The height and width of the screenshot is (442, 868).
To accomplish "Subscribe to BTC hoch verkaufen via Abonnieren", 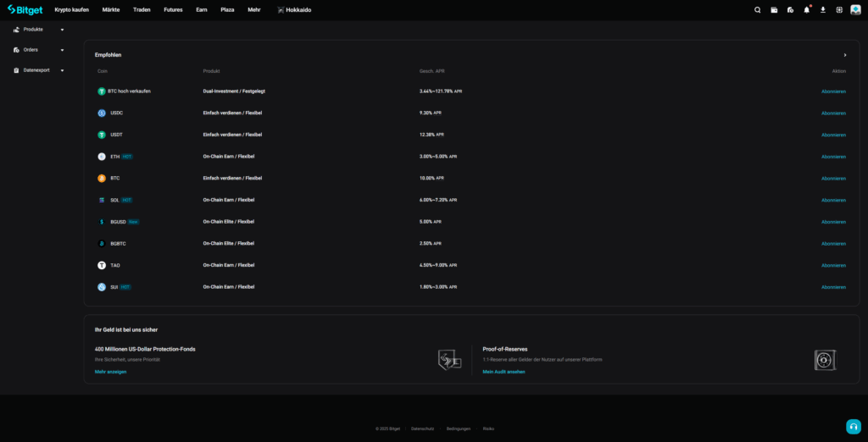I will pos(833,91).
